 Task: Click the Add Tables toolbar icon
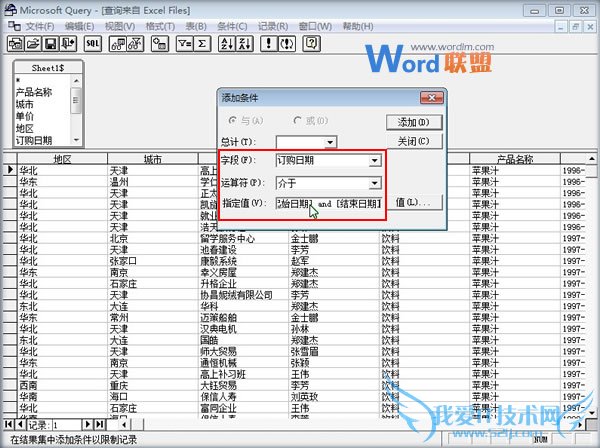pyautogui.click(x=160, y=44)
